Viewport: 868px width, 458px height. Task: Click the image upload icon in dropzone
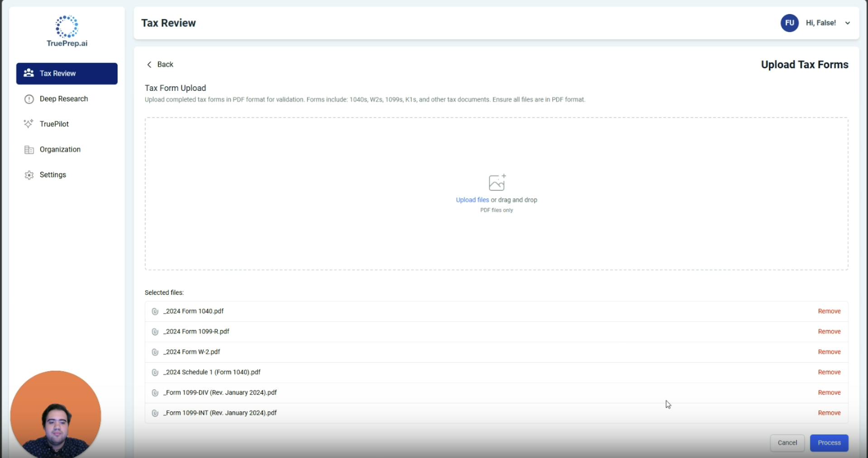(x=497, y=183)
